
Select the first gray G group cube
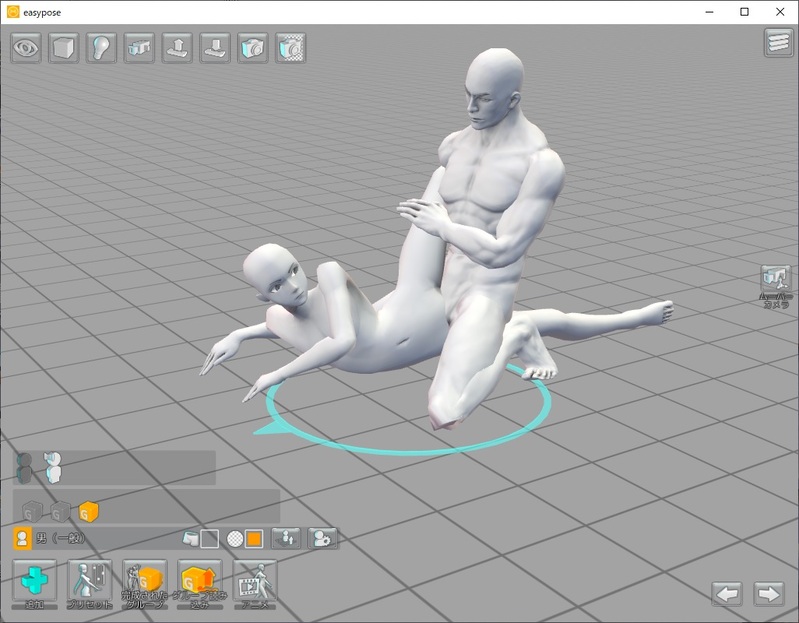point(33,511)
